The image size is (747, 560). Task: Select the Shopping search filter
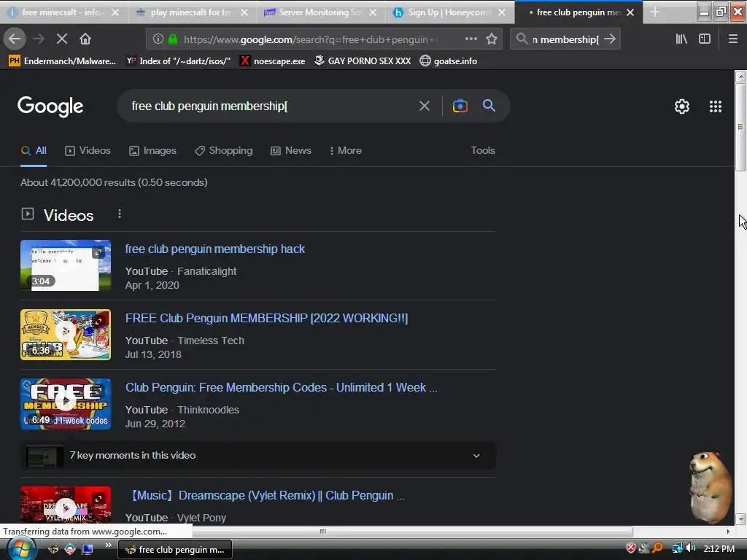pyautogui.click(x=223, y=150)
